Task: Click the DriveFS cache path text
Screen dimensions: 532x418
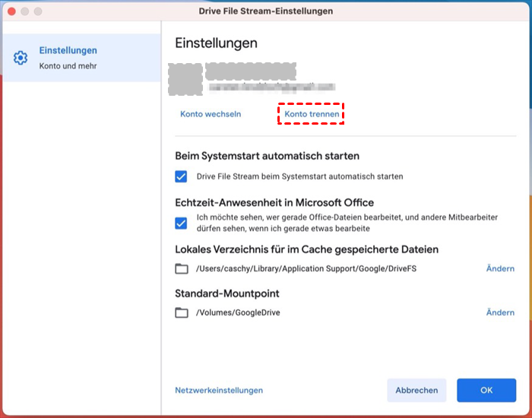Action: [306, 269]
